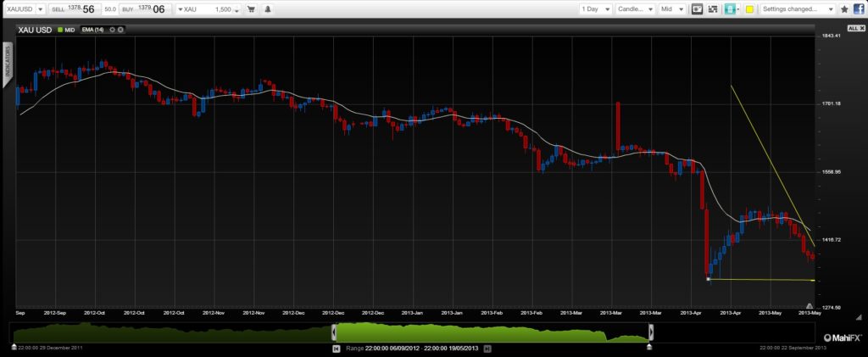Open the order cart icon
The image size is (868, 357).
tap(251, 8)
